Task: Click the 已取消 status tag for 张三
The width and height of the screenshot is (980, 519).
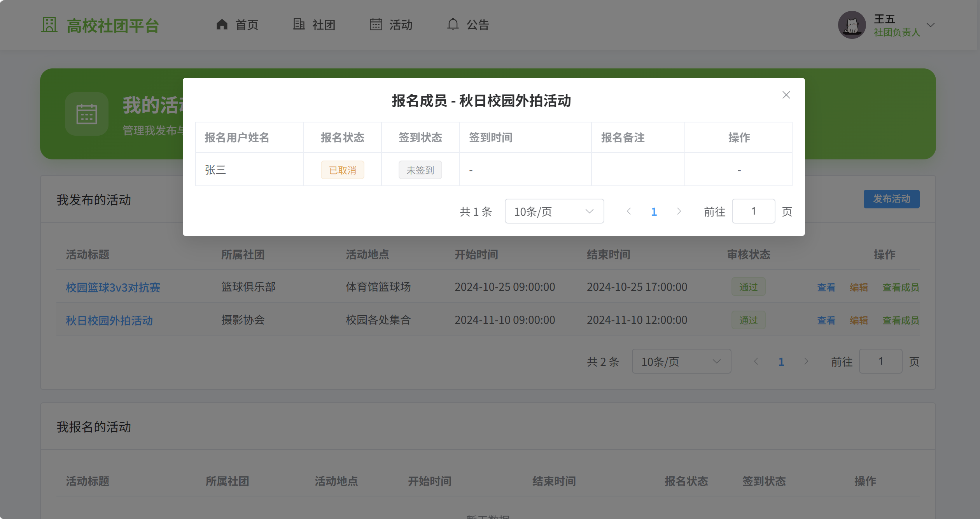Action: (x=342, y=170)
